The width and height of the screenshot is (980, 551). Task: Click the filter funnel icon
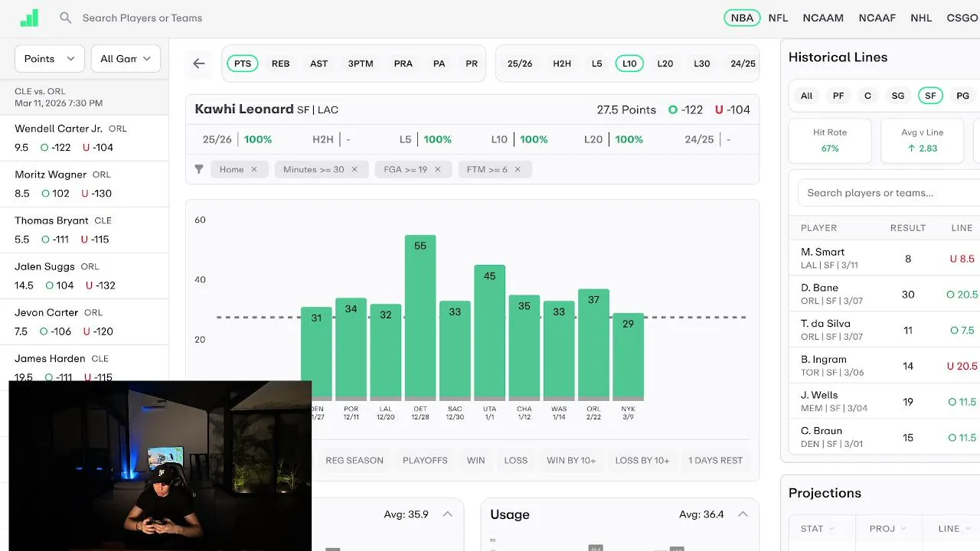[199, 169]
